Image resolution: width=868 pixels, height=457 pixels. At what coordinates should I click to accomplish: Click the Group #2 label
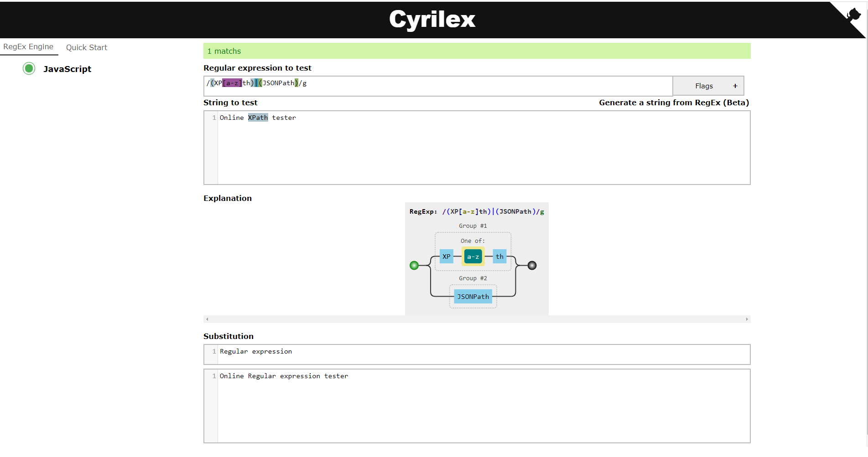pos(473,278)
